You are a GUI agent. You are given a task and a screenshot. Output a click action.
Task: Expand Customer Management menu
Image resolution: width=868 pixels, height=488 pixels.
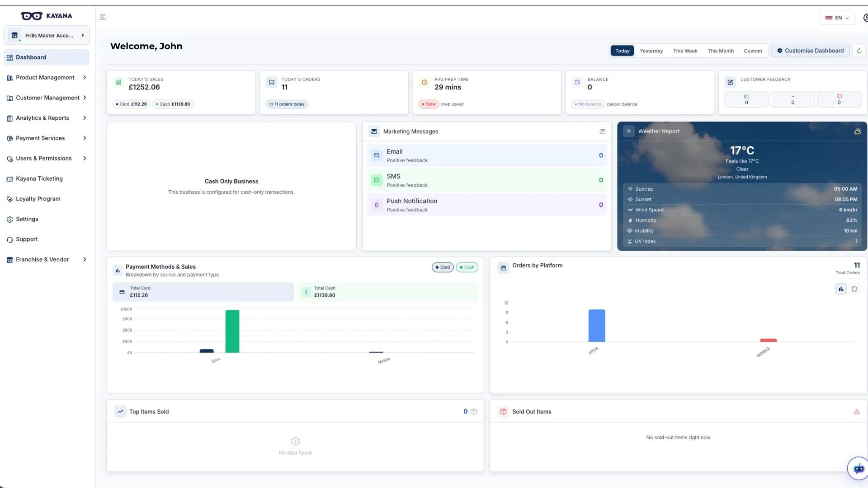click(x=47, y=98)
